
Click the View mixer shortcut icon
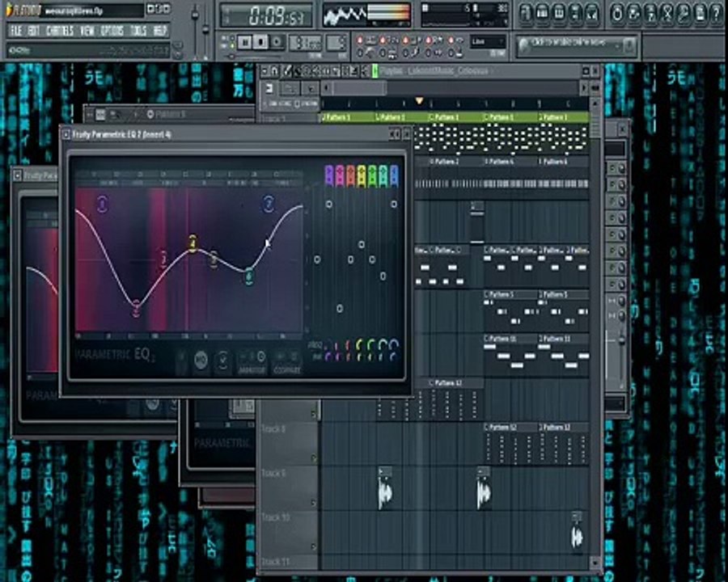592,14
